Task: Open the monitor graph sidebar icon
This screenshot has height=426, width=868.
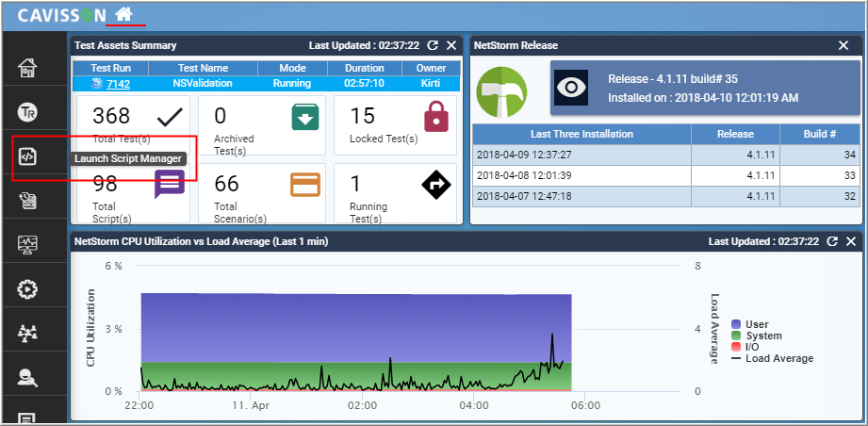Action: pyautogui.click(x=27, y=244)
